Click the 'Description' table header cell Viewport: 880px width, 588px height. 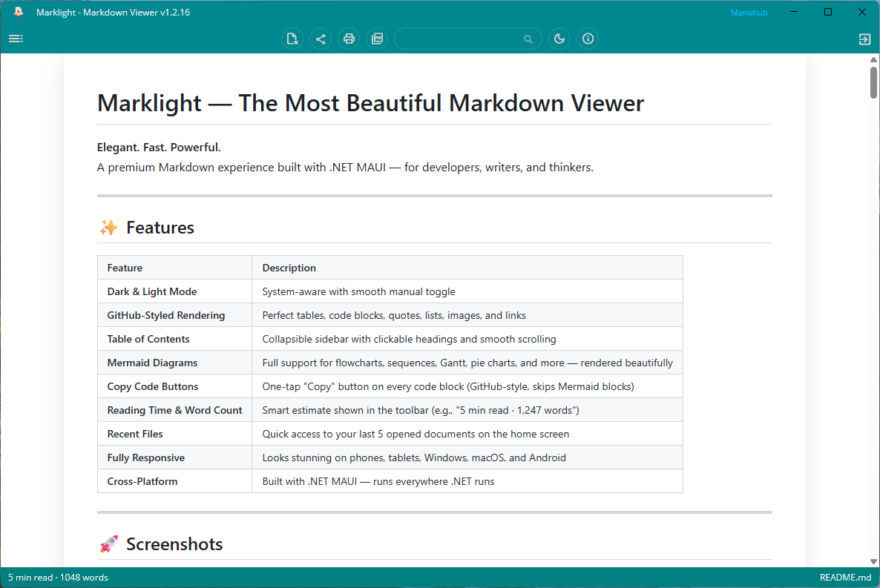pyautogui.click(x=467, y=268)
